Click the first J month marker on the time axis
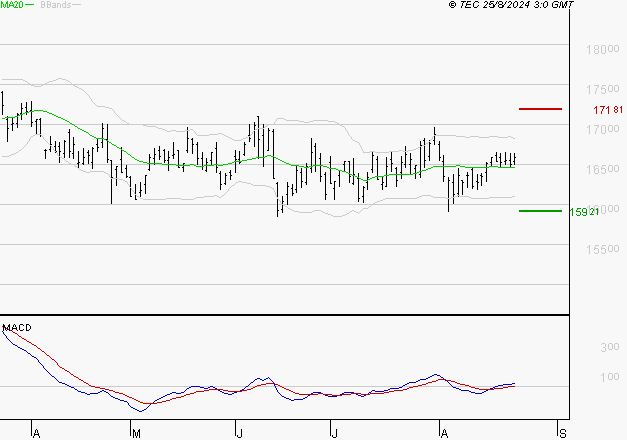The width and height of the screenshot is (627, 440). click(240, 434)
